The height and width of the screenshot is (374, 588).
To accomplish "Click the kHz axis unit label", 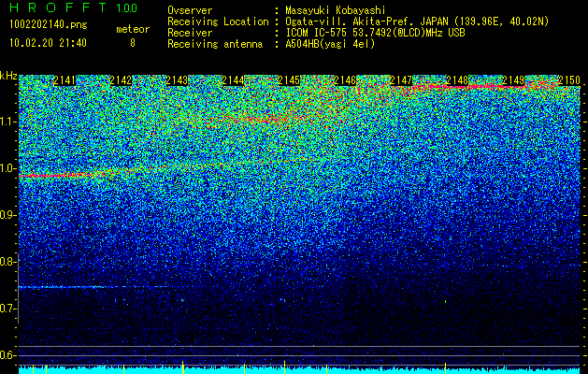I will tap(8, 76).
